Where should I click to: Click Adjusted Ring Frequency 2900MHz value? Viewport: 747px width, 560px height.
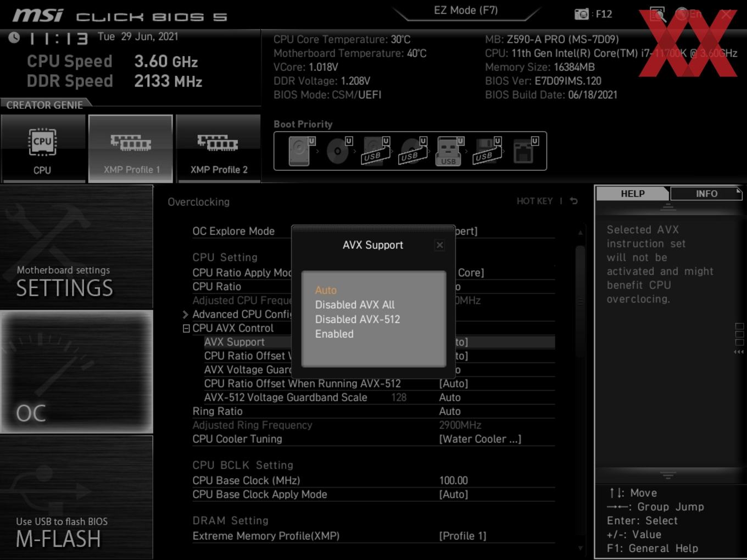[460, 425]
